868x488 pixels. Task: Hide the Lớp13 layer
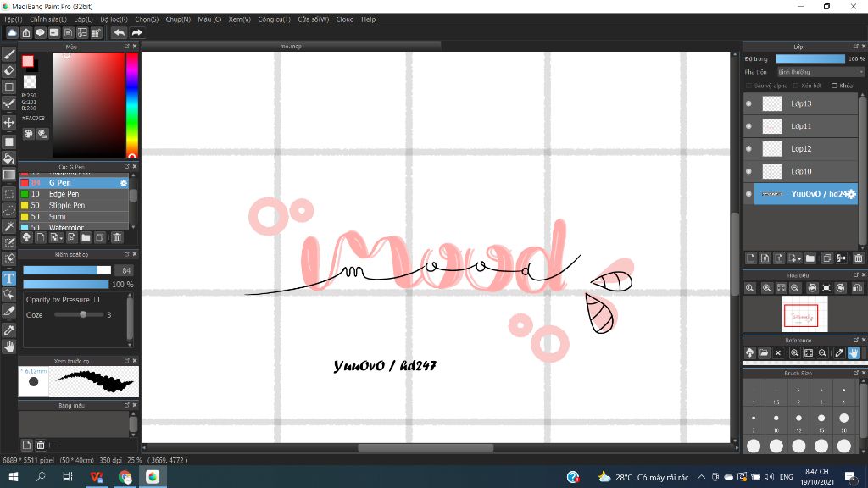pos(748,103)
